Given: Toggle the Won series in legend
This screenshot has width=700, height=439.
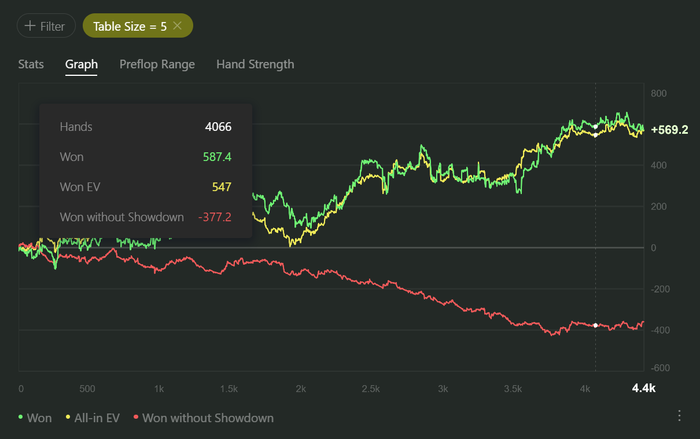Looking at the screenshot, I should coord(40,418).
